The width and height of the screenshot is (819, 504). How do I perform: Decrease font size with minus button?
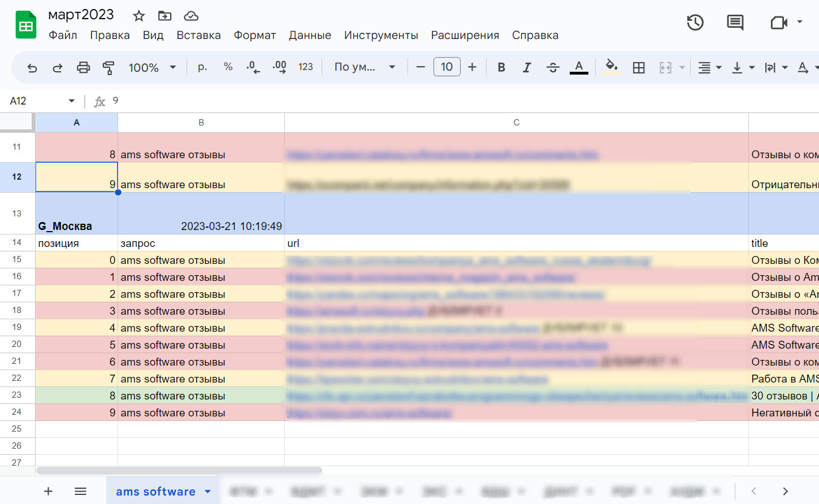click(421, 67)
